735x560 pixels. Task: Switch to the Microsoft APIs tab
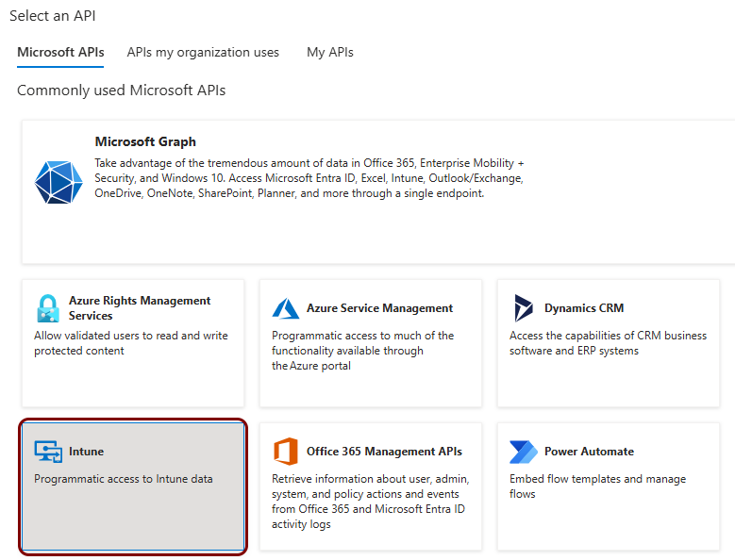point(60,52)
